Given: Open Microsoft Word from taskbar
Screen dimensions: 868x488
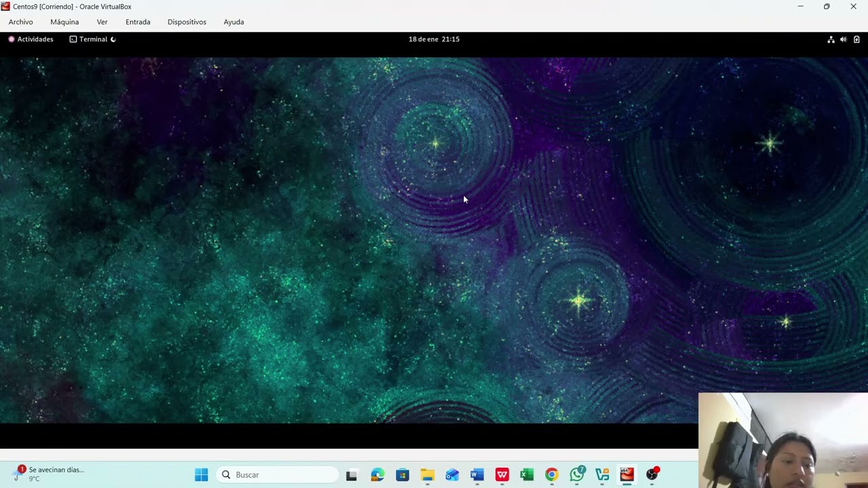Looking at the screenshot, I should coord(477,474).
